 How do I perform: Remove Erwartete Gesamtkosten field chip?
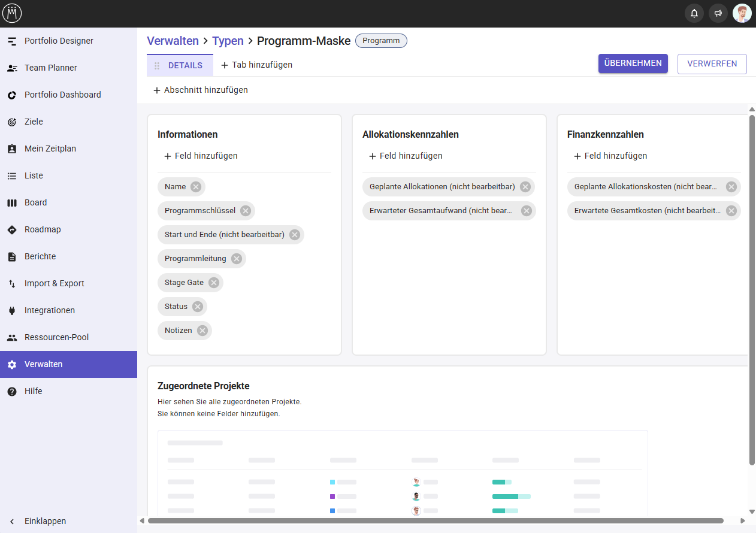[731, 211]
